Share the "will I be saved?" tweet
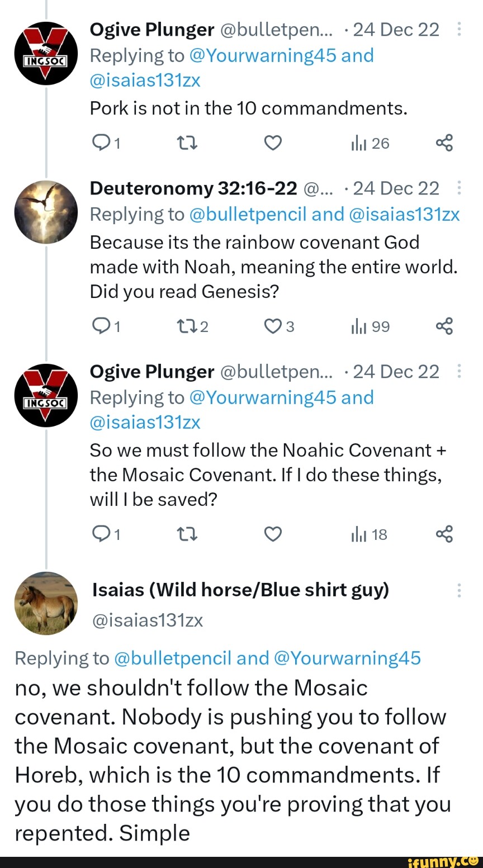Viewport: 483px width, 868px height. coord(444,534)
